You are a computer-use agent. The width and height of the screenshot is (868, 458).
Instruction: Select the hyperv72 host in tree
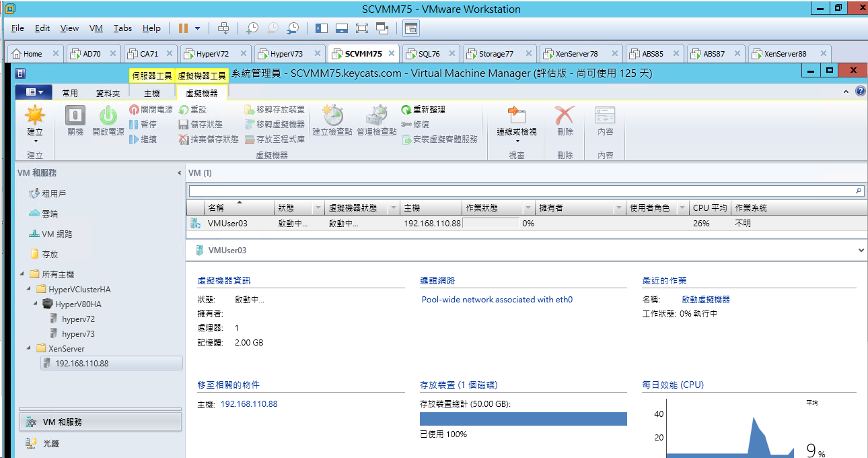click(78, 319)
